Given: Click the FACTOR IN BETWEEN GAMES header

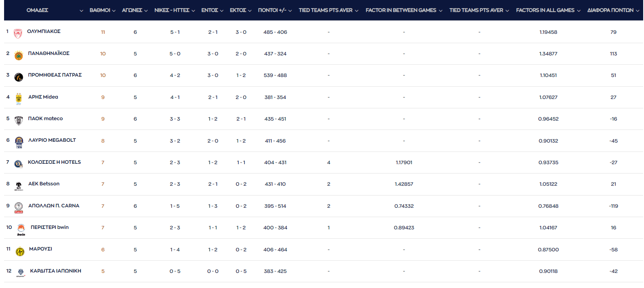Looking at the screenshot, I should [403, 10].
